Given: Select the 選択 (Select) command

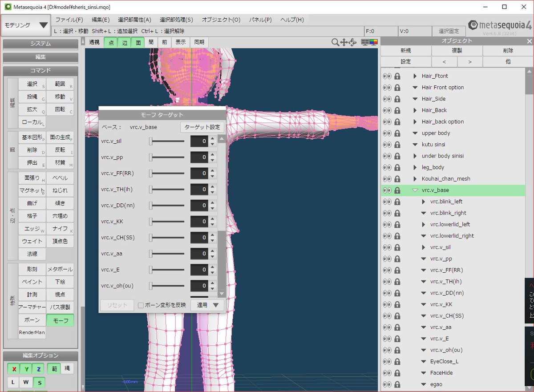Looking at the screenshot, I should click(32, 84).
